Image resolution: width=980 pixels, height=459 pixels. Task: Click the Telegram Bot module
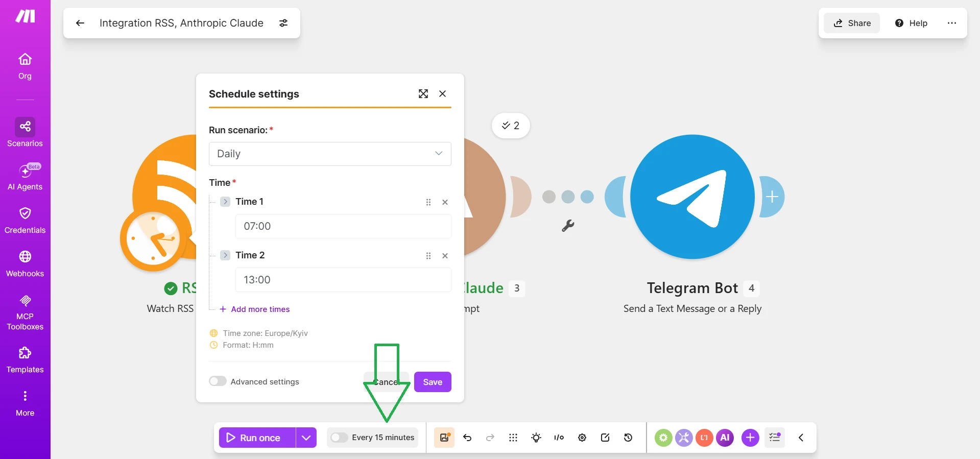click(692, 197)
